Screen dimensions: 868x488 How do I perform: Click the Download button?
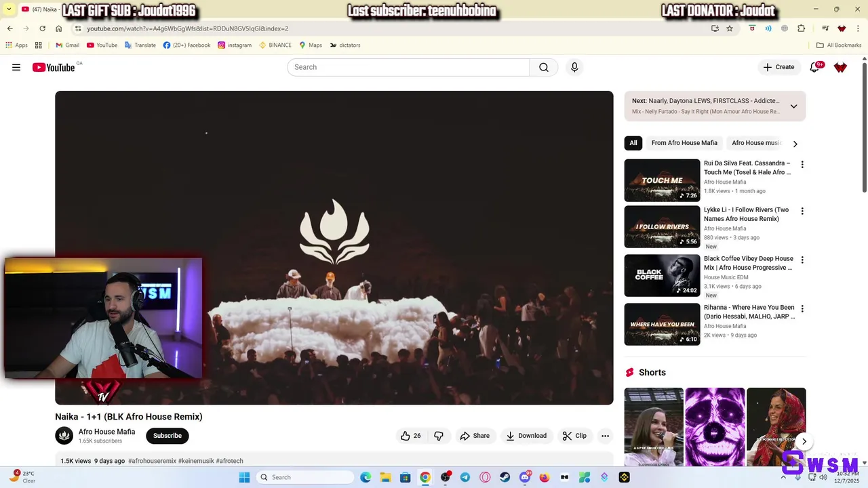pos(526,436)
